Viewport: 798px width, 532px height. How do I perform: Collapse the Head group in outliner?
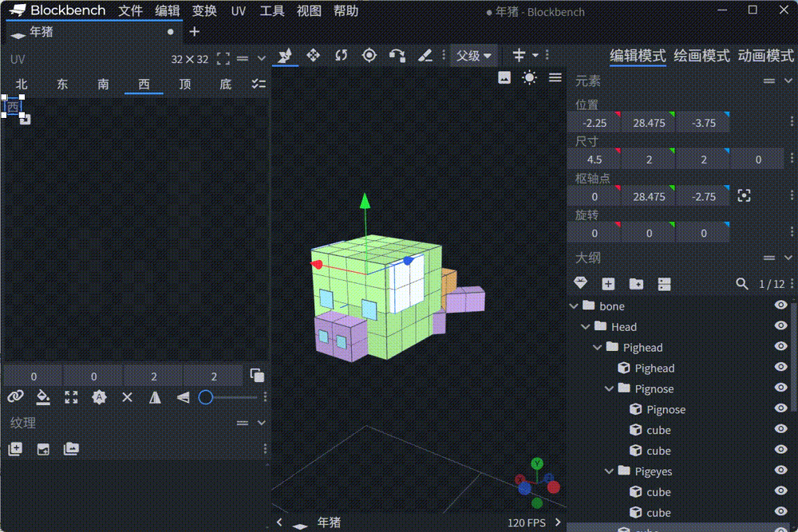pos(585,327)
